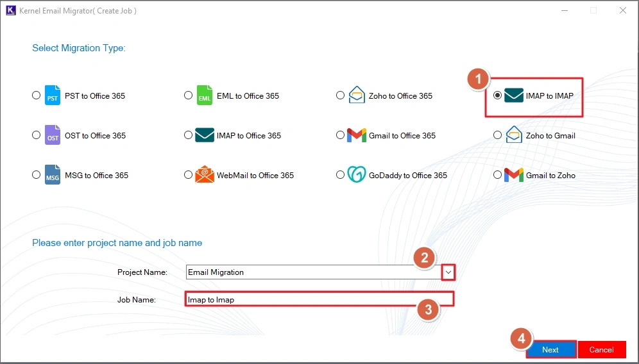Click the MSG file icon
The width and height of the screenshot is (639, 364).
click(x=53, y=175)
